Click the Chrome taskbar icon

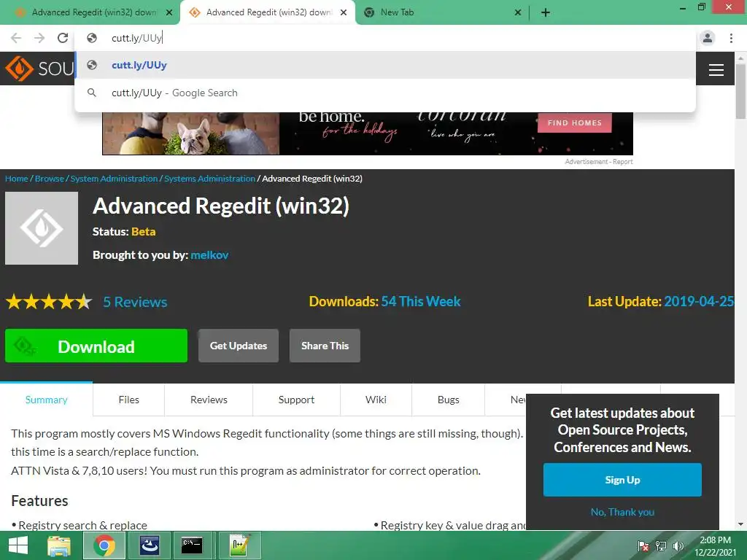pyautogui.click(x=104, y=545)
